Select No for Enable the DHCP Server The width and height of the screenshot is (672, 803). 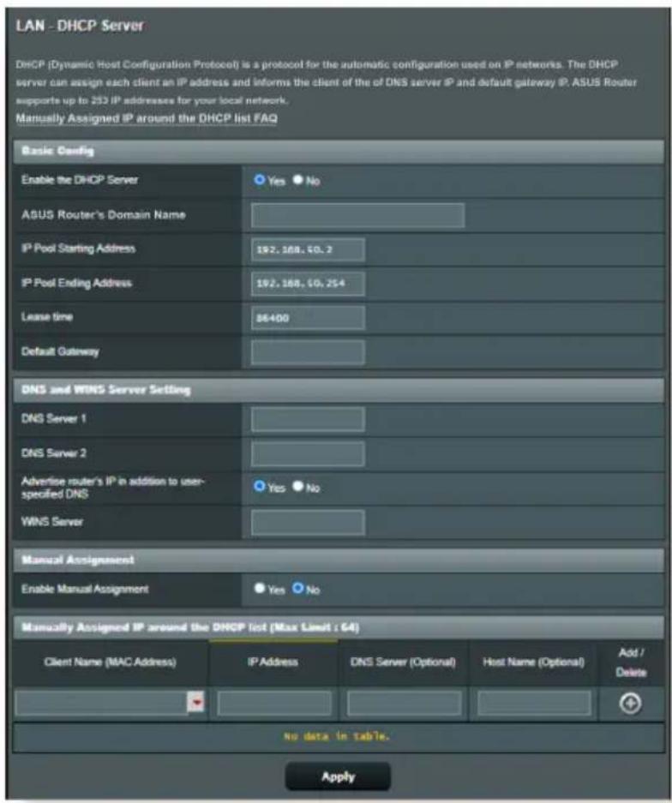pyautogui.click(x=298, y=180)
